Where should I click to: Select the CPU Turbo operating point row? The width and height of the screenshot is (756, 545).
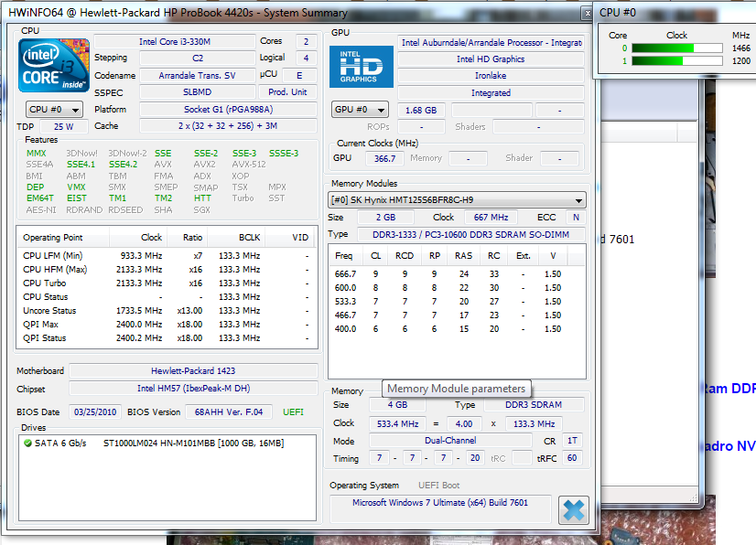165,283
